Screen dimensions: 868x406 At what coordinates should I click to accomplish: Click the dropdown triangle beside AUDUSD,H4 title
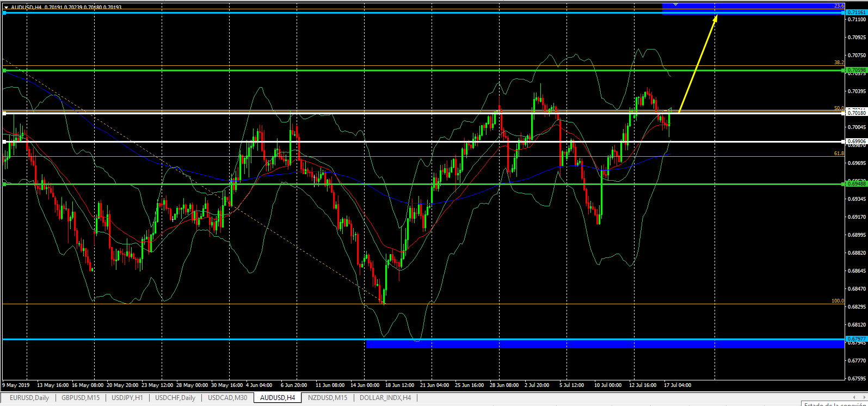6,8
